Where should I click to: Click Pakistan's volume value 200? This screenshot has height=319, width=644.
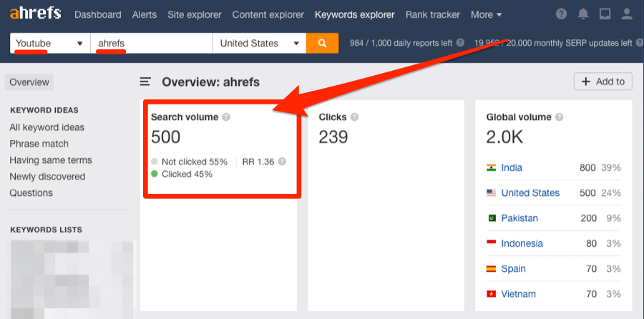coord(589,218)
